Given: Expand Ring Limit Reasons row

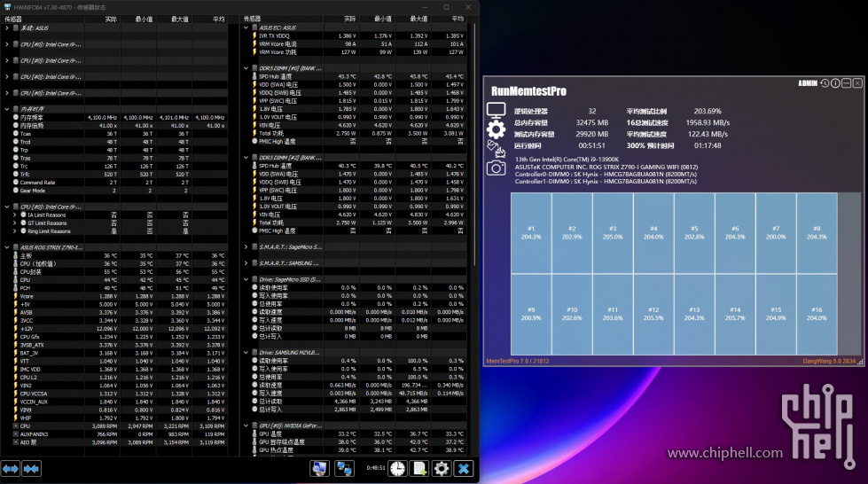Looking at the screenshot, I should (15, 231).
